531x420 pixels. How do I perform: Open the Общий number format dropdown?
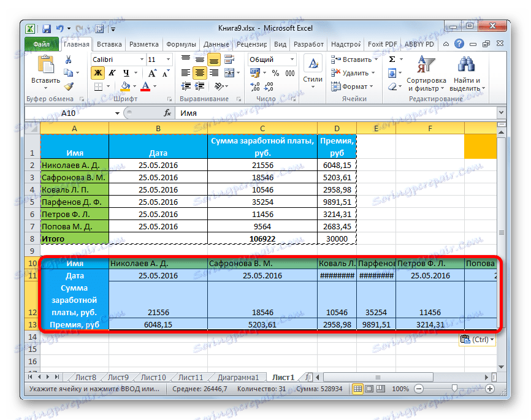pos(292,59)
